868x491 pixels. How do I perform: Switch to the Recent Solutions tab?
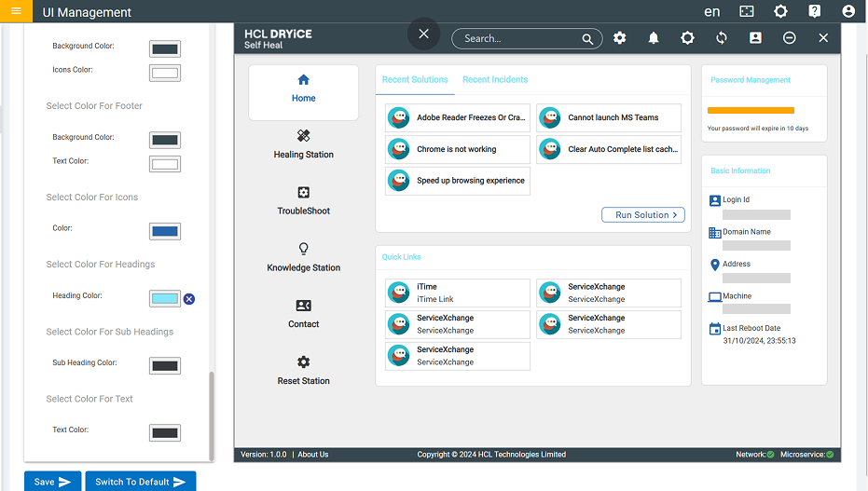click(x=415, y=79)
